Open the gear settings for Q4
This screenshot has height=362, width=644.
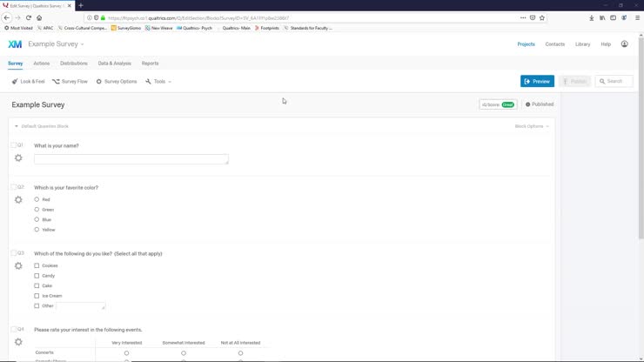click(18, 342)
